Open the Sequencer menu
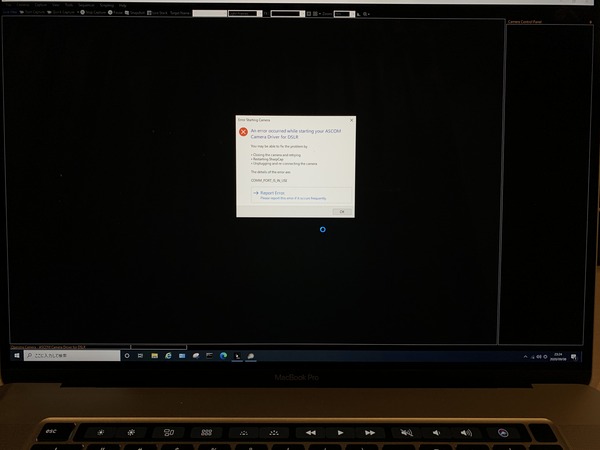Screen dimensions: 600x450 click(x=86, y=5)
